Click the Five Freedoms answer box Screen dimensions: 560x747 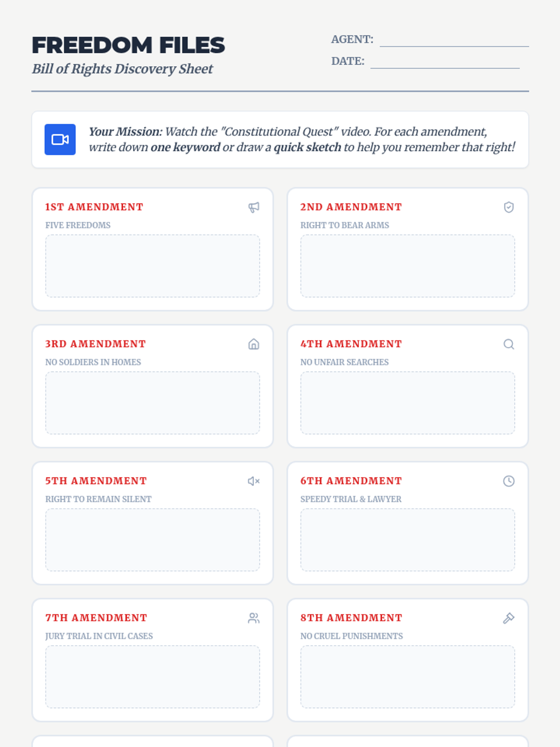pos(153,266)
